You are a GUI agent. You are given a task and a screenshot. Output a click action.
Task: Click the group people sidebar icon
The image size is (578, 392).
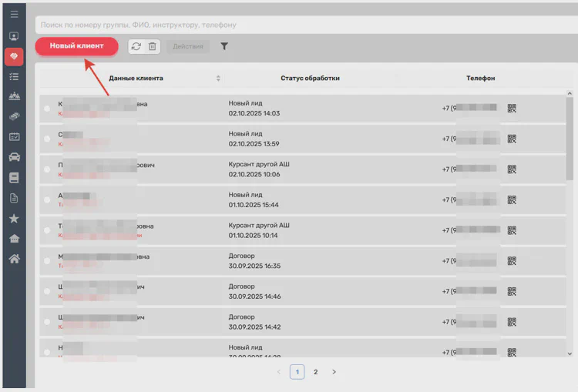14,97
